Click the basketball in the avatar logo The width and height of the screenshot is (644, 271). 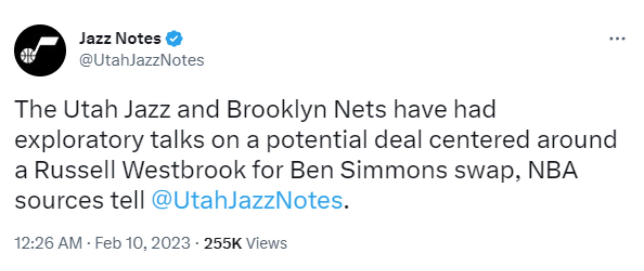28,55
